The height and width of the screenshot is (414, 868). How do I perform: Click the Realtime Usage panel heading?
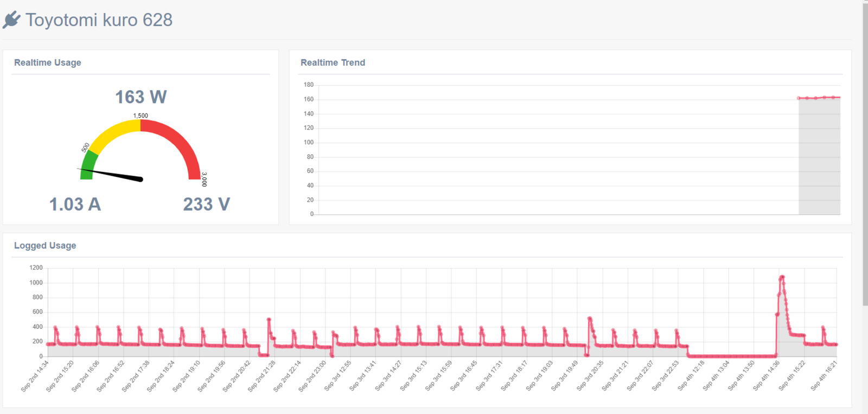(48, 62)
